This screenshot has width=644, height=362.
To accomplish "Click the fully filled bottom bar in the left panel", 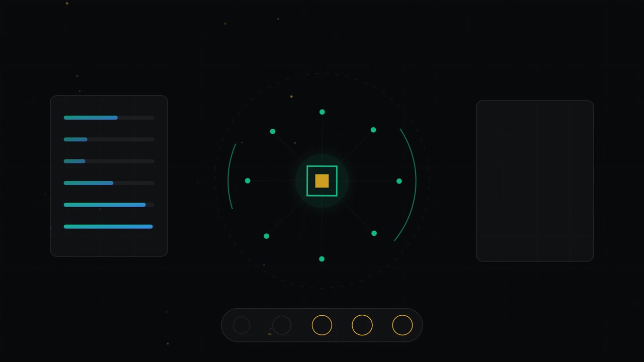I will 109,227.
